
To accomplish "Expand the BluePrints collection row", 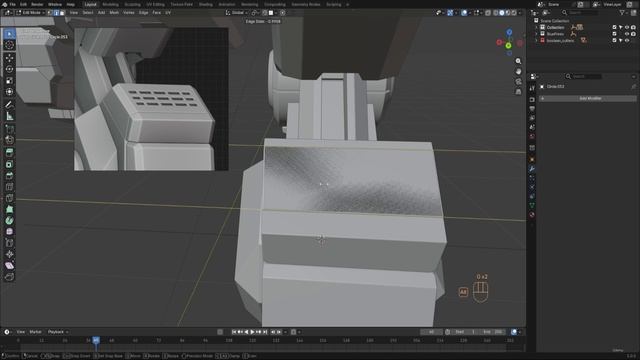I will click(x=536, y=34).
